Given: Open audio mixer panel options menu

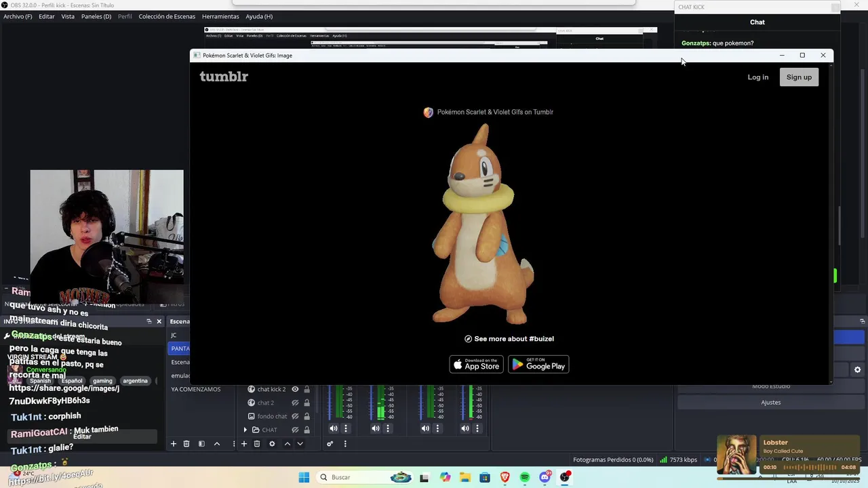Looking at the screenshot, I should [x=345, y=444].
